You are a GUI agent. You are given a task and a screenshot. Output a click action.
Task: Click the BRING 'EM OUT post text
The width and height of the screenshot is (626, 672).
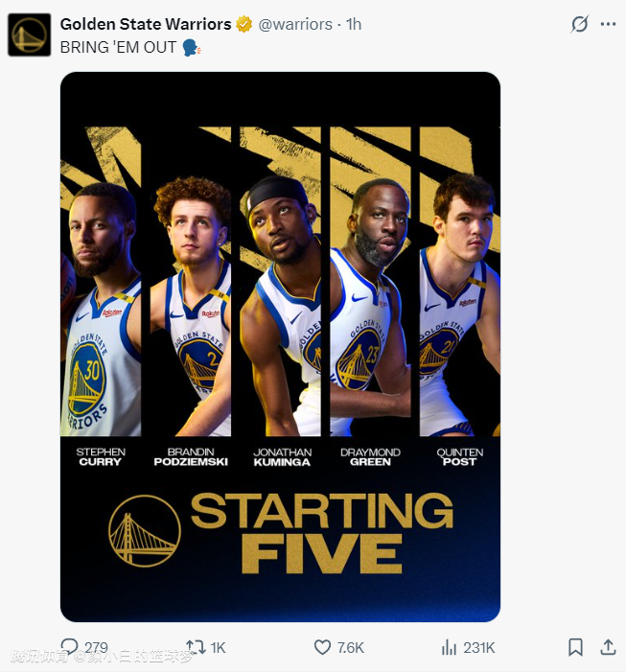118,47
